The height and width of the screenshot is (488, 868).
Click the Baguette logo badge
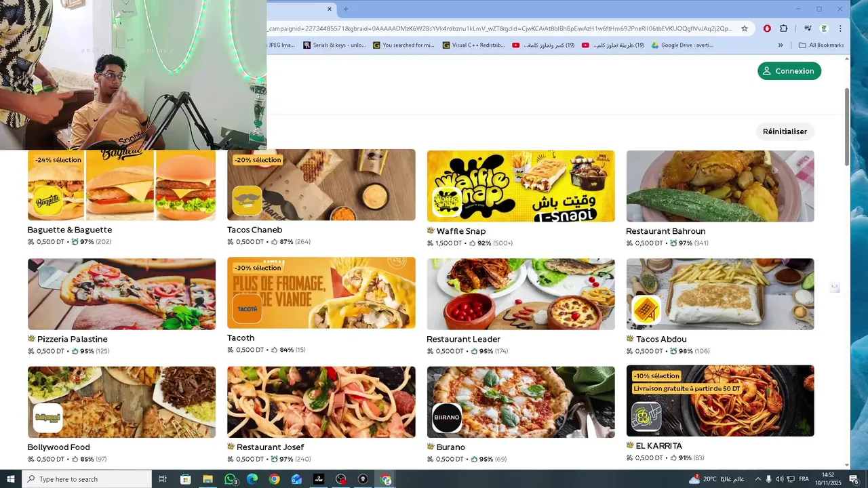(x=47, y=201)
